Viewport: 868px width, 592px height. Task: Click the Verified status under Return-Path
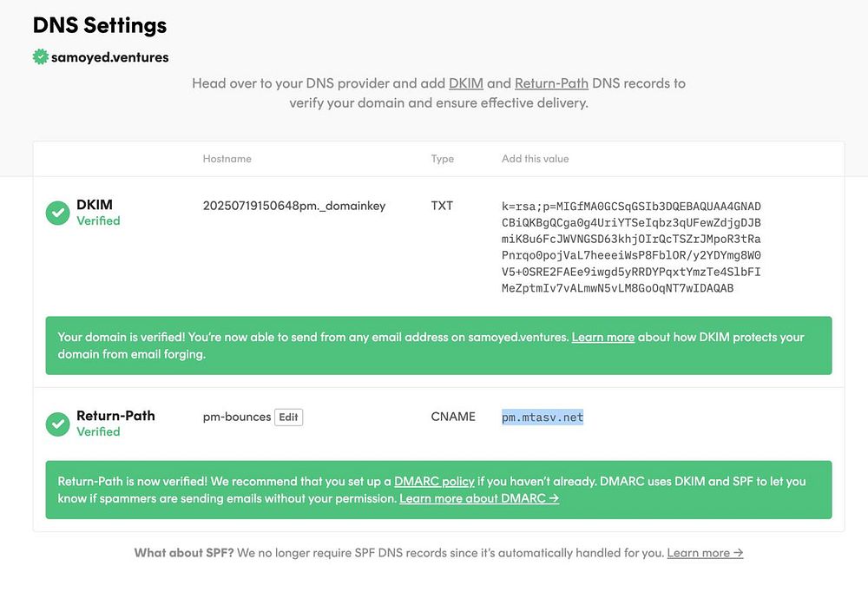pyautogui.click(x=98, y=431)
